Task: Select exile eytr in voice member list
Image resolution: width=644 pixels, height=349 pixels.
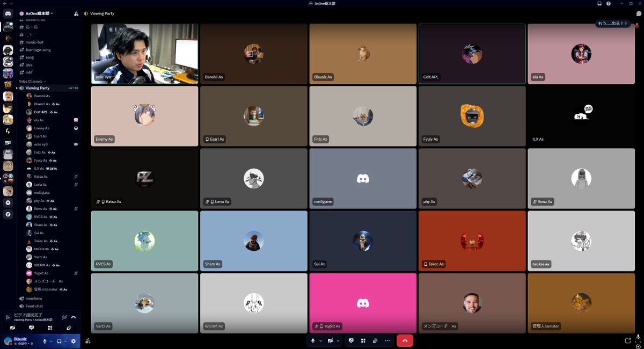Action: (x=52, y=144)
